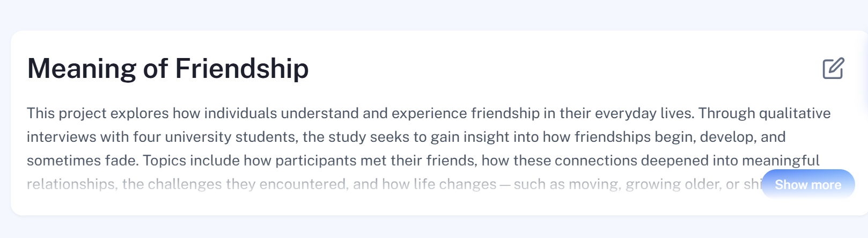The width and height of the screenshot is (868, 238).
Task: Open the edit pencil icon for the project
Action: pos(833,68)
